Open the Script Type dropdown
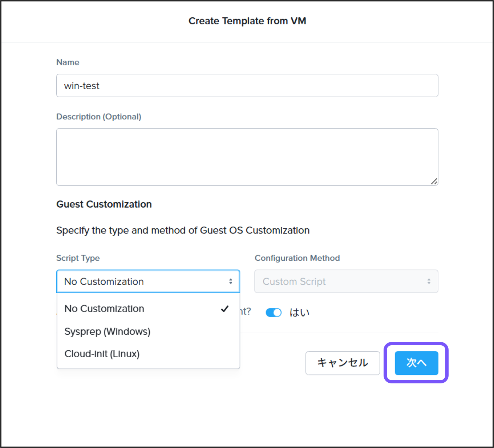Viewport: 494px width, 448px height. coord(148,281)
